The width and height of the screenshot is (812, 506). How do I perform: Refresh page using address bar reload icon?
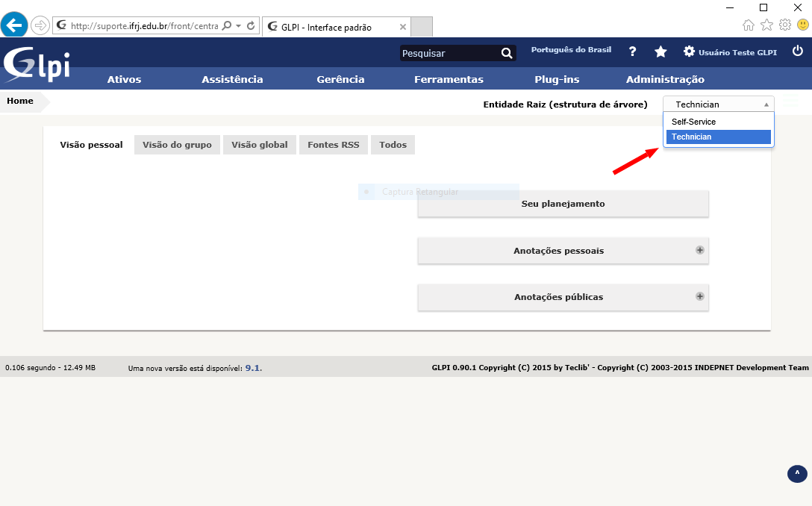251,26
